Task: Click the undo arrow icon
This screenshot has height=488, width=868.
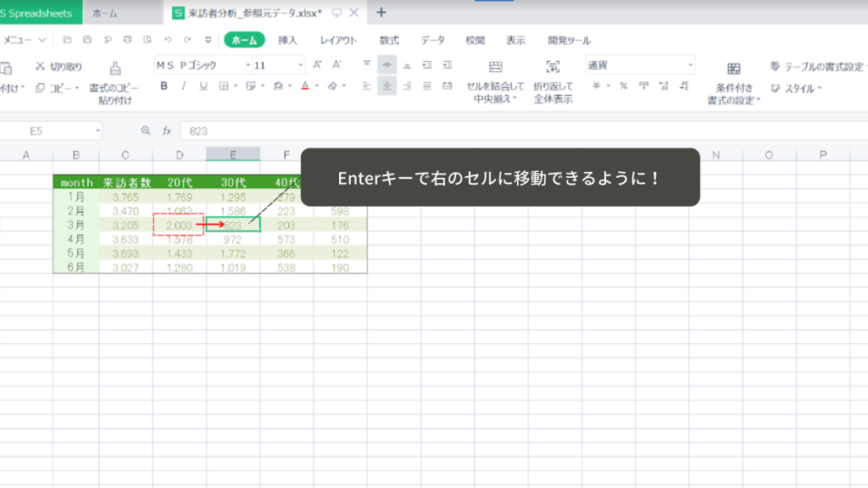Action: pos(168,40)
